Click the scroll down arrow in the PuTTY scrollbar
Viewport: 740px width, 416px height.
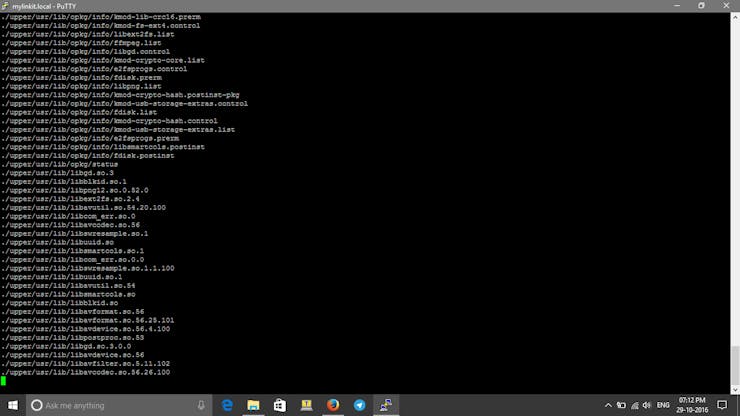click(x=735, y=390)
